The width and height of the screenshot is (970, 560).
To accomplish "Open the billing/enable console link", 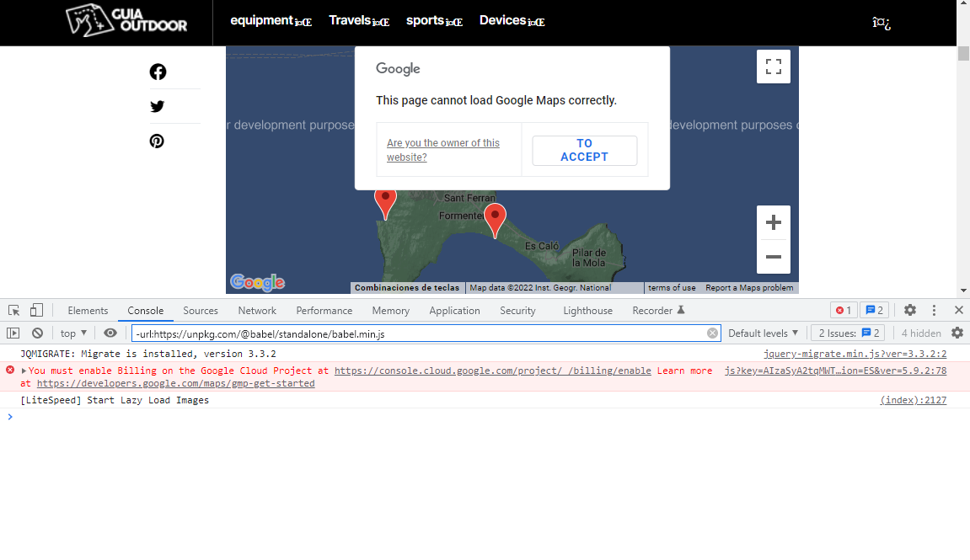I will (492, 371).
